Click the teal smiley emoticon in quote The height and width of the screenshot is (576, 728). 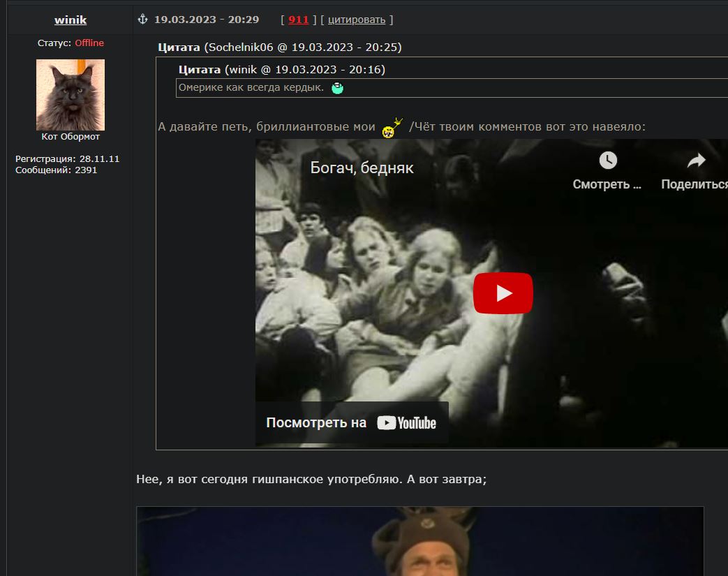338,88
